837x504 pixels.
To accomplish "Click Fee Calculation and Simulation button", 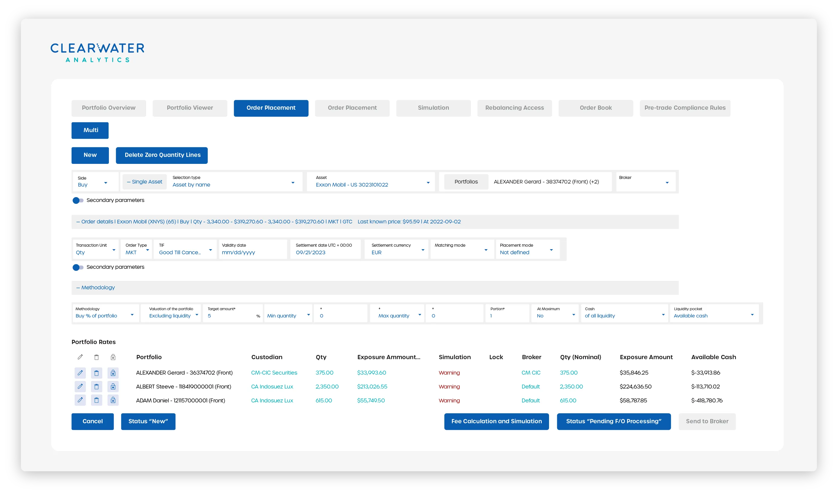I will (496, 421).
